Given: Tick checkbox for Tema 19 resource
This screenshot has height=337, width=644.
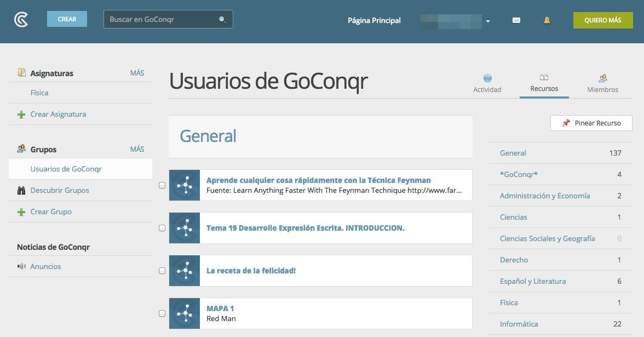Looking at the screenshot, I should coord(162,228).
